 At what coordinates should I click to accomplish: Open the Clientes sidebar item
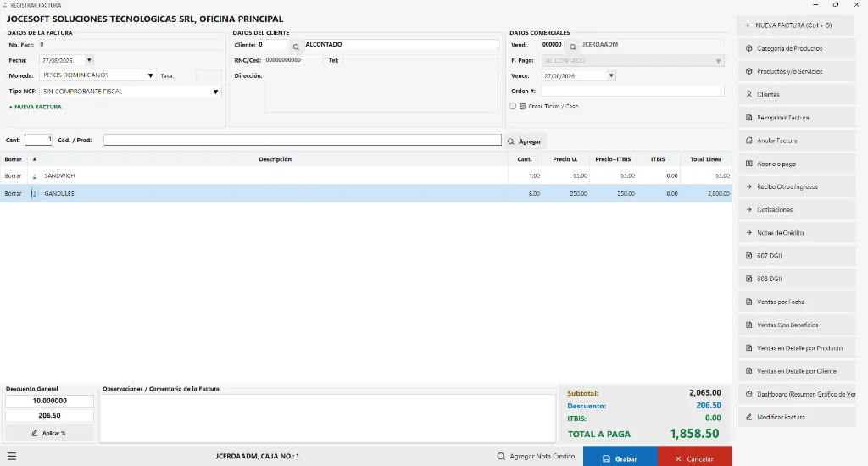[x=797, y=95]
